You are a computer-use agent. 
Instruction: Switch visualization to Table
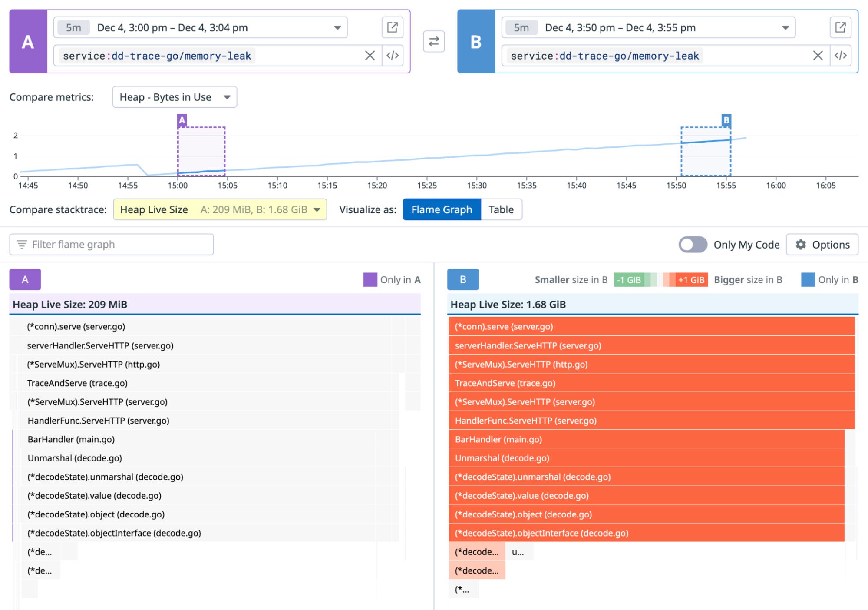502,209
